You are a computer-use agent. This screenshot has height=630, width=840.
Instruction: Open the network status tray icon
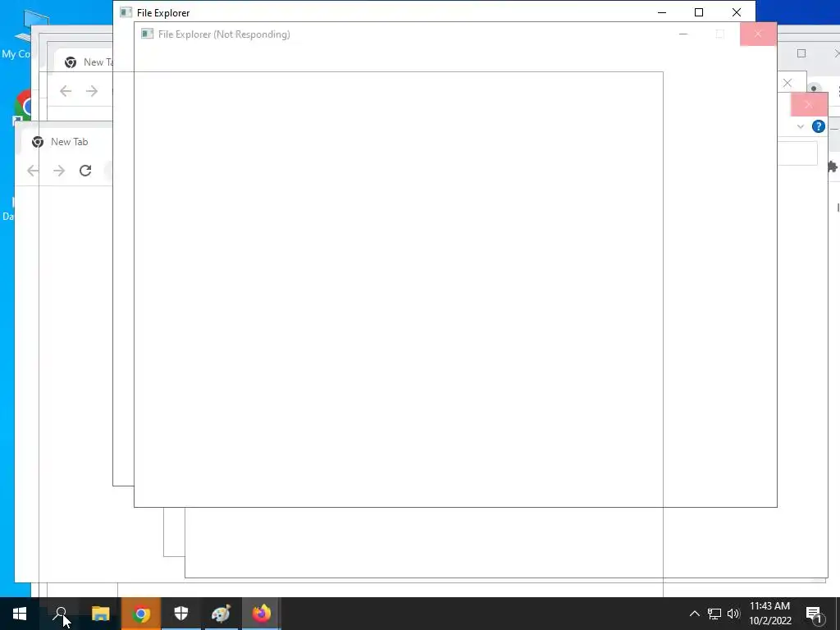(714, 614)
